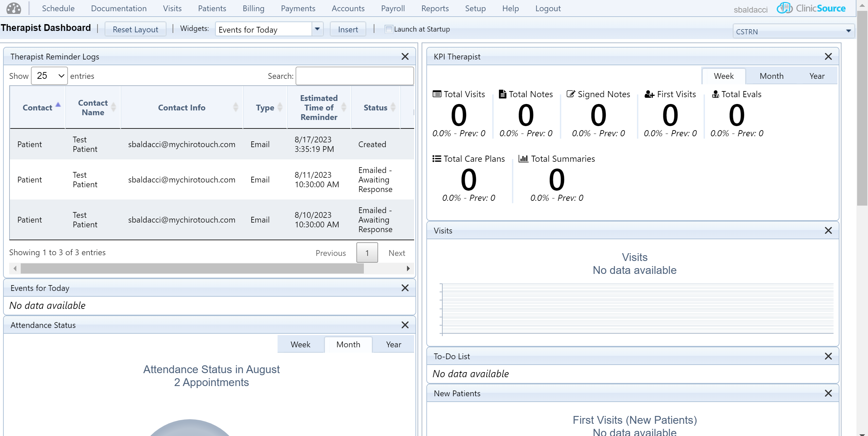Close the Events for Today widget

[405, 288]
